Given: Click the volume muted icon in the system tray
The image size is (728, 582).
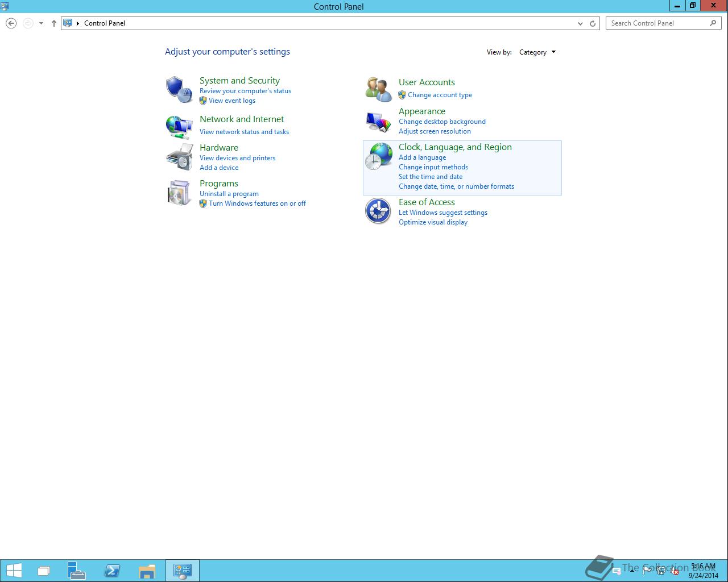Looking at the screenshot, I should point(675,571).
